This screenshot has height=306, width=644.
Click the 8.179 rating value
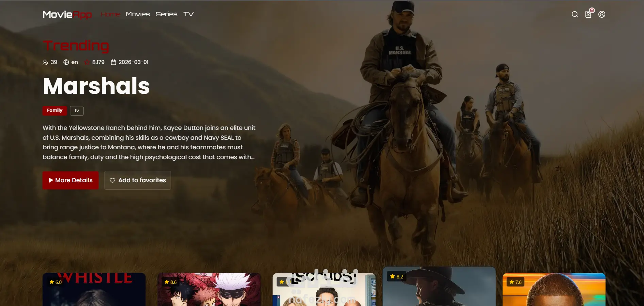click(98, 62)
